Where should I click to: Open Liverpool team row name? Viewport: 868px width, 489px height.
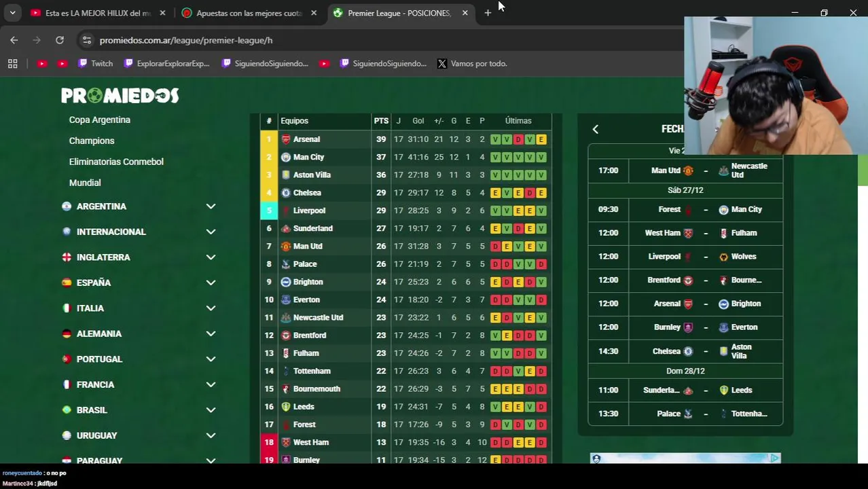pos(309,211)
